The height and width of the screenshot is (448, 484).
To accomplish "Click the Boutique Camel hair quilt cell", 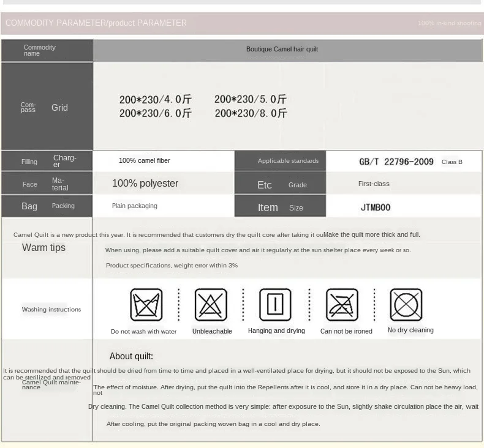I will coord(288,50).
